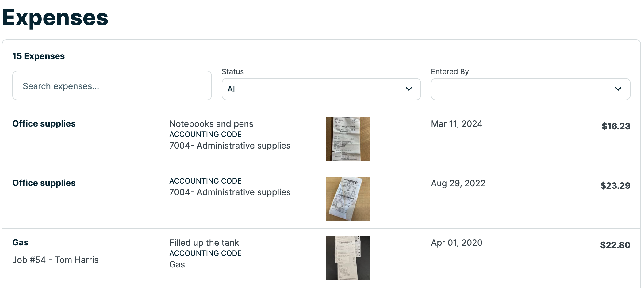Expand the Entered By dropdown

pyautogui.click(x=530, y=89)
